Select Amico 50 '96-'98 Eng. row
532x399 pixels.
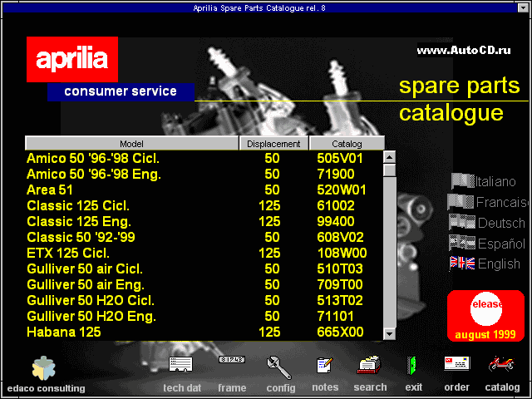[204, 175]
